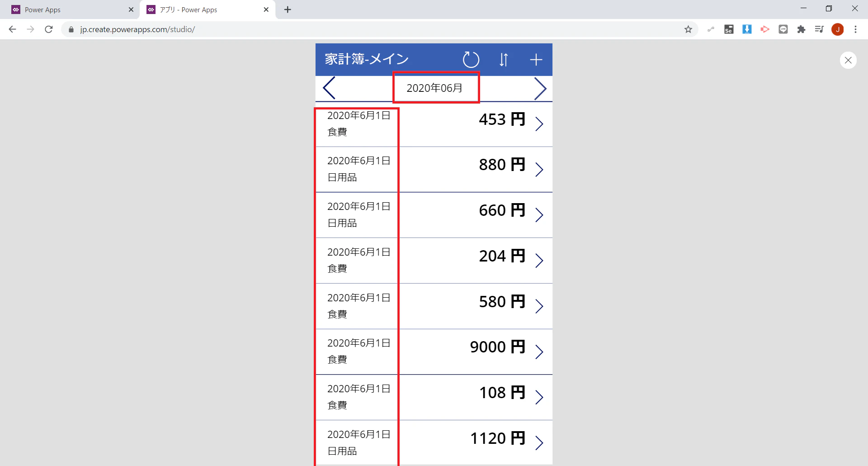Viewport: 868px width, 466px height.
Task: Click the red extension icon in toolbar
Action: (x=765, y=29)
